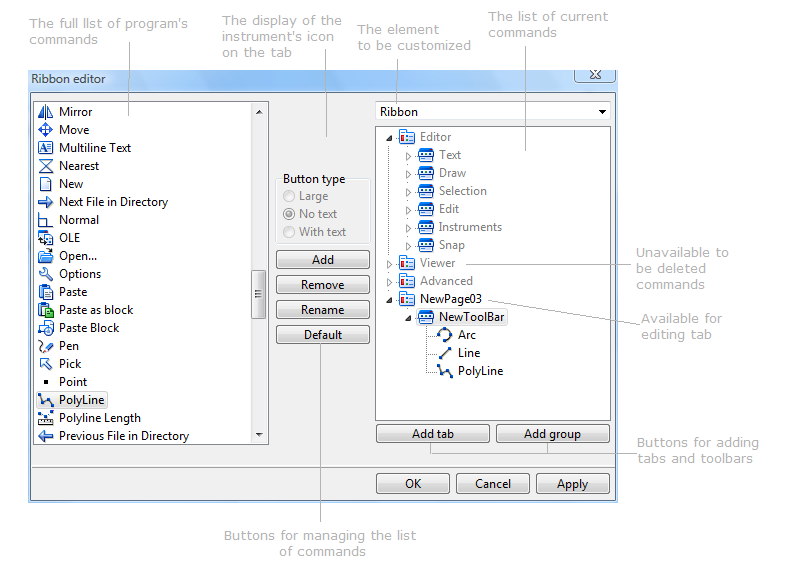This screenshot has width=801, height=585.
Task: Select the OLE command icon
Action: pos(45,238)
